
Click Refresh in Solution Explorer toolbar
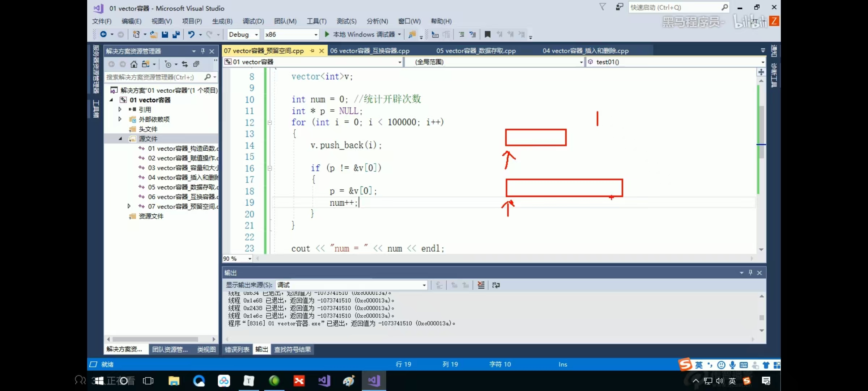(185, 64)
